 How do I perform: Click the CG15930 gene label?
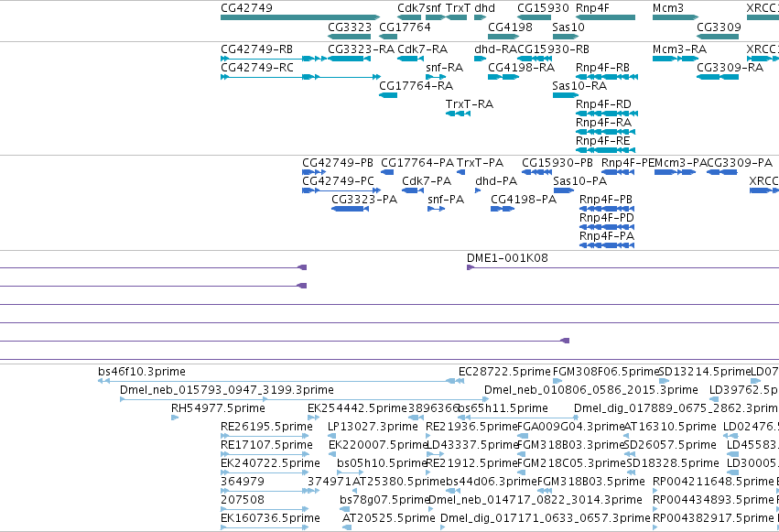(x=543, y=8)
